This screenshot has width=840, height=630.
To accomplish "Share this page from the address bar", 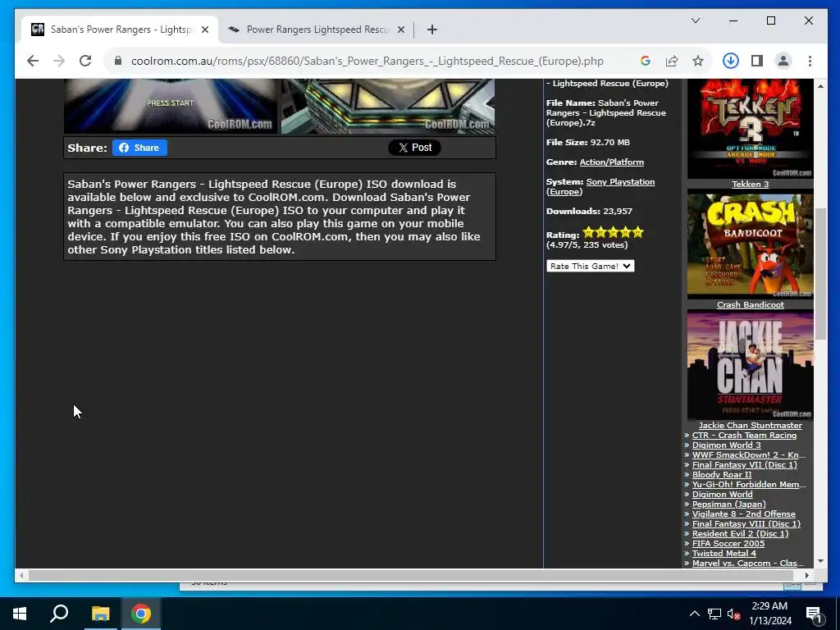I will click(672, 61).
